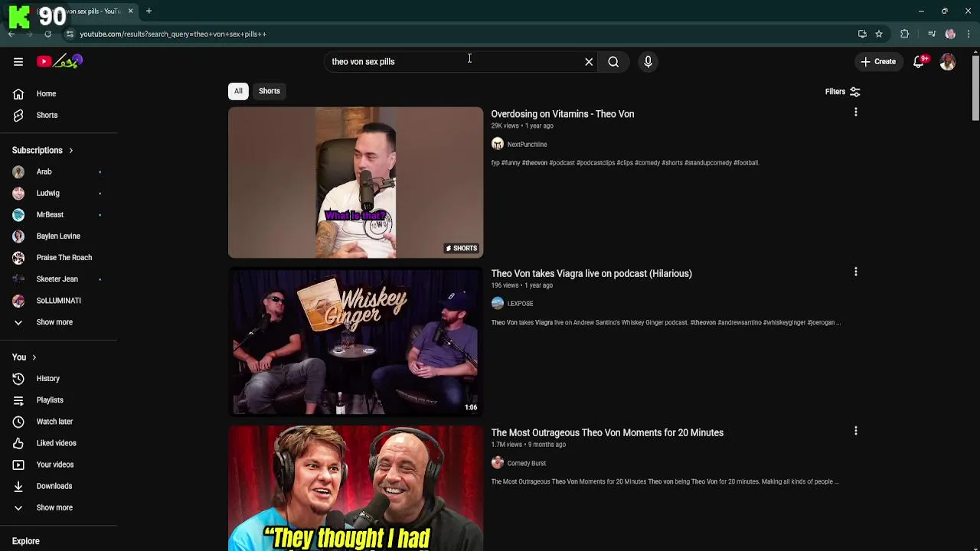Open the account avatar menu
This screenshot has width=980, height=551.
click(948, 62)
